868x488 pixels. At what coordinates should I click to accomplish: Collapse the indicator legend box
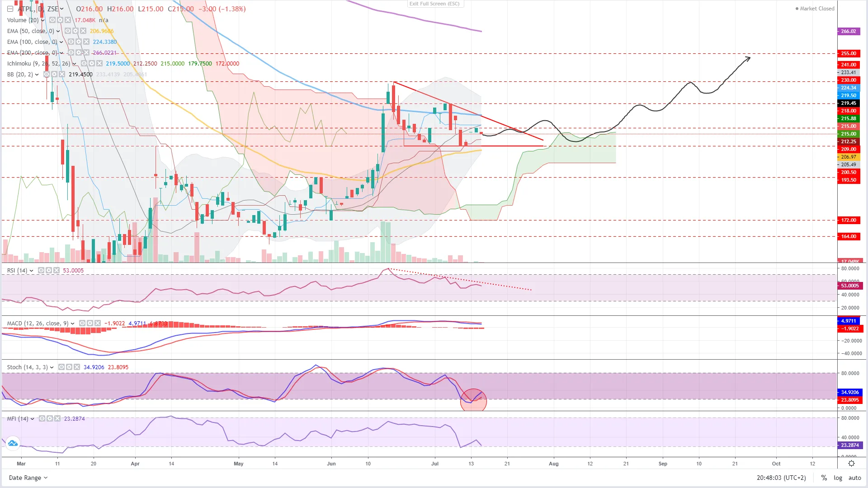(10, 9)
